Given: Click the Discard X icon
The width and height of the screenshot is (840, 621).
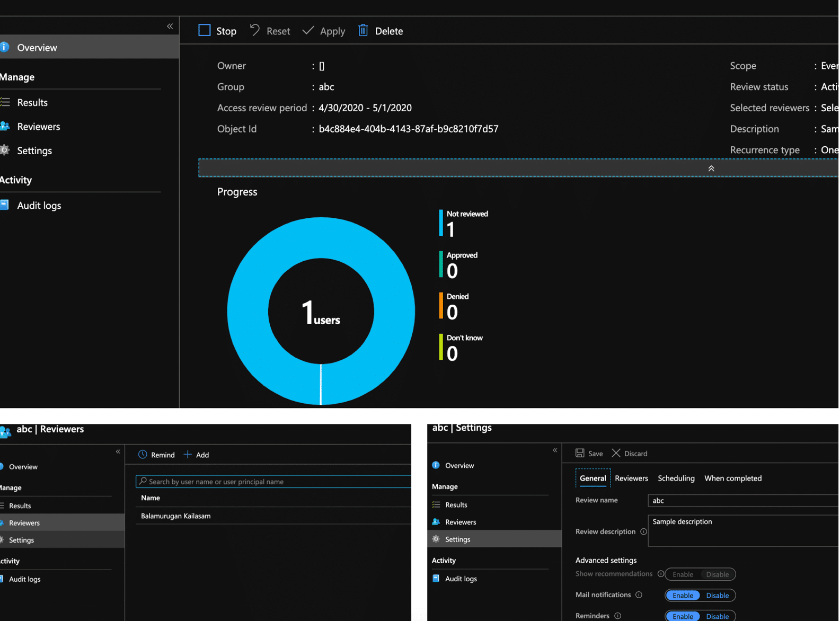Looking at the screenshot, I should pyautogui.click(x=616, y=453).
